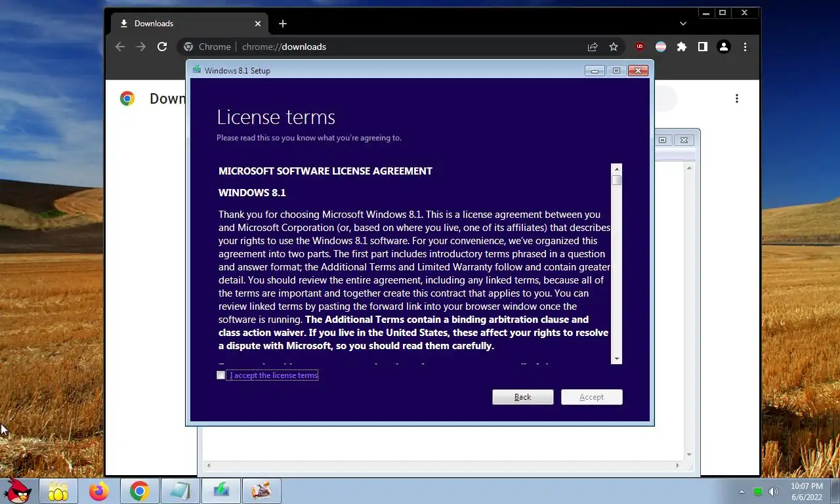Open the Start menu with the red bird icon
840x504 pixels.
pos(18,491)
